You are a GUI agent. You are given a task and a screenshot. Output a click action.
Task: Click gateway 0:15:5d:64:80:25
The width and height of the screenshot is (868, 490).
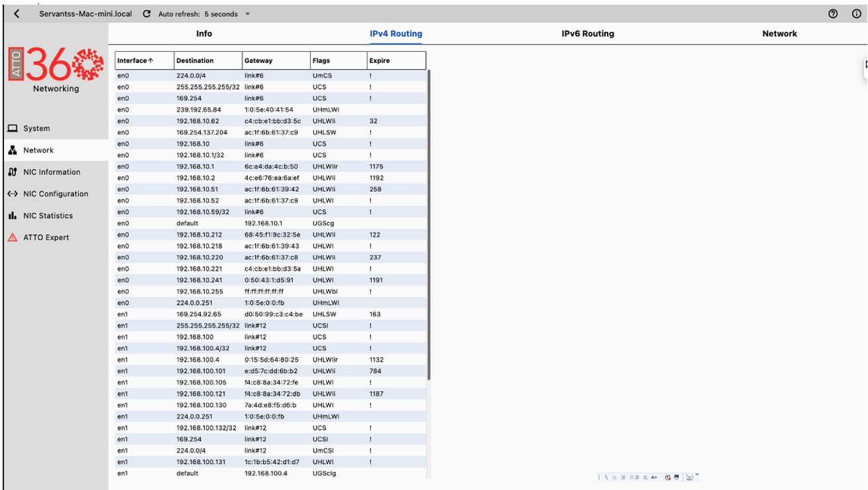coord(272,359)
